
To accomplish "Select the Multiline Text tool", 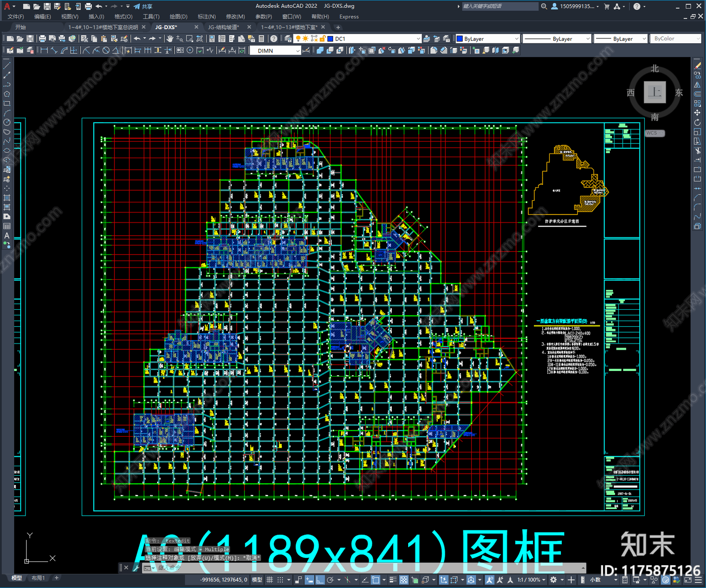I will pos(7,236).
